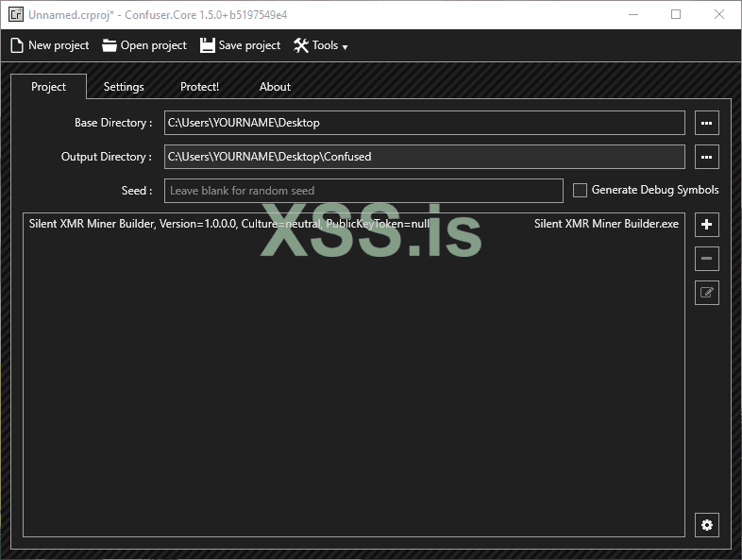
Task: Open the Tools dropdown menu
Action: click(321, 45)
